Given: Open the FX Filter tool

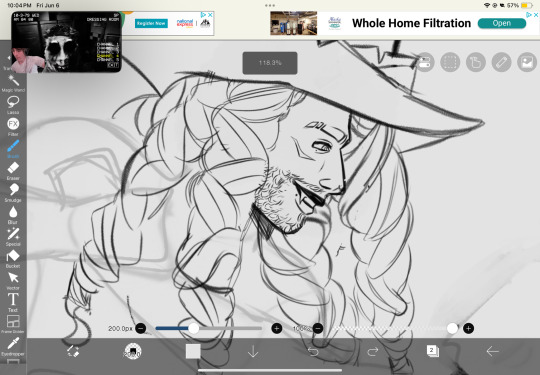Looking at the screenshot, I should [x=13, y=127].
